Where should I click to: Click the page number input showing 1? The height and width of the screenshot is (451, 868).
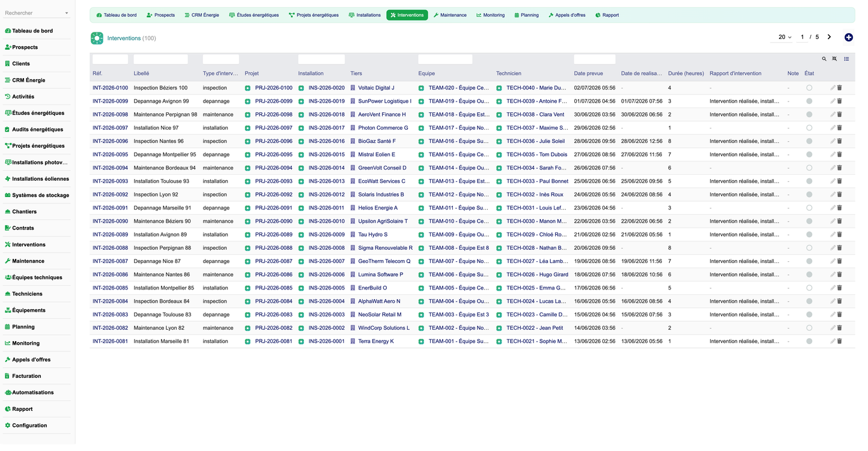pos(803,37)
